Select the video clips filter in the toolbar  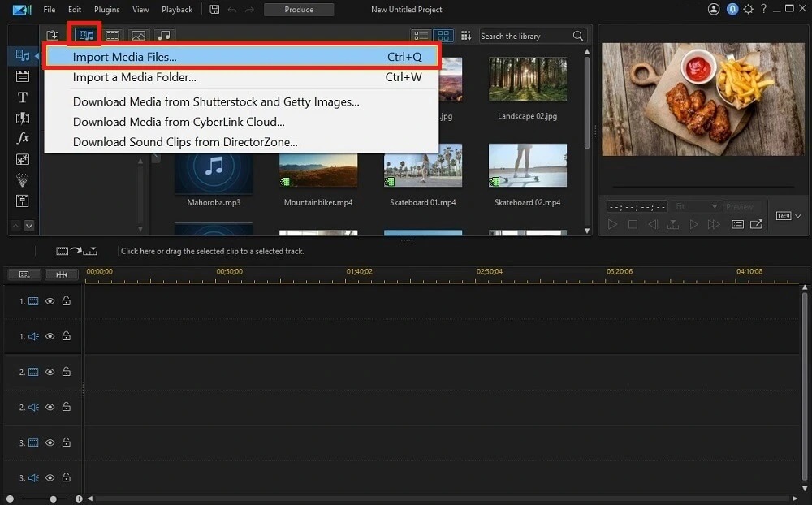pos(112,35)
